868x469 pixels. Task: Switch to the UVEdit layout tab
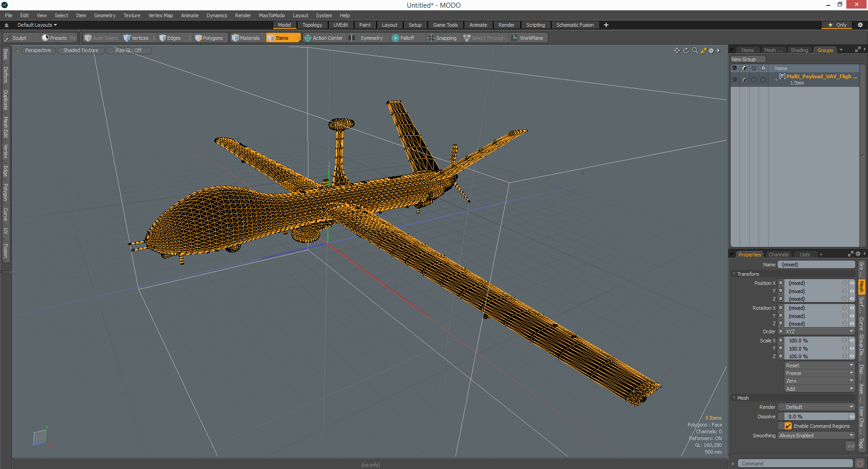340,25
